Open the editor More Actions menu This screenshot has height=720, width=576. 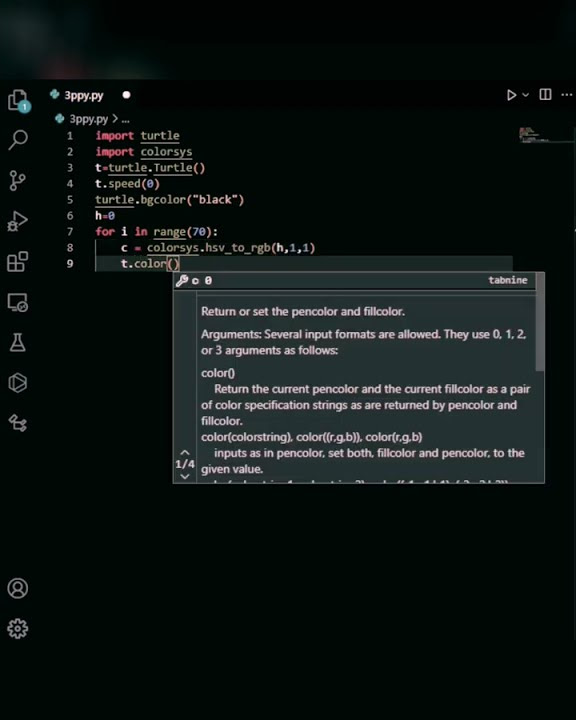pos(567,95)
